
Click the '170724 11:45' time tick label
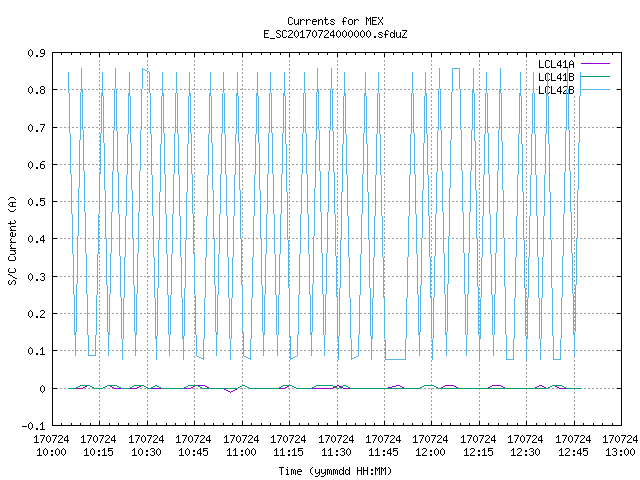pos(383,446)
